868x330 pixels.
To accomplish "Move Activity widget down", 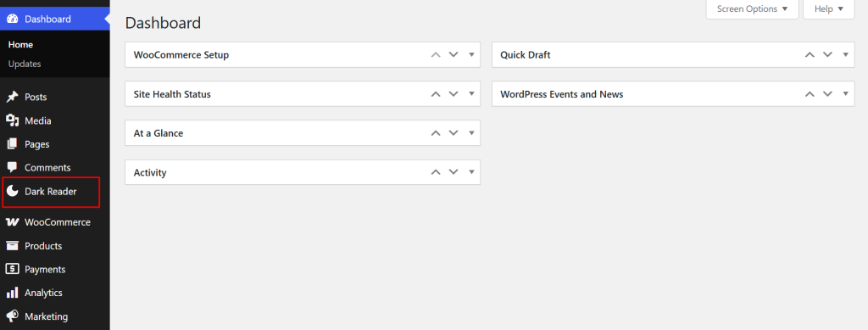I will coord(453,172).
